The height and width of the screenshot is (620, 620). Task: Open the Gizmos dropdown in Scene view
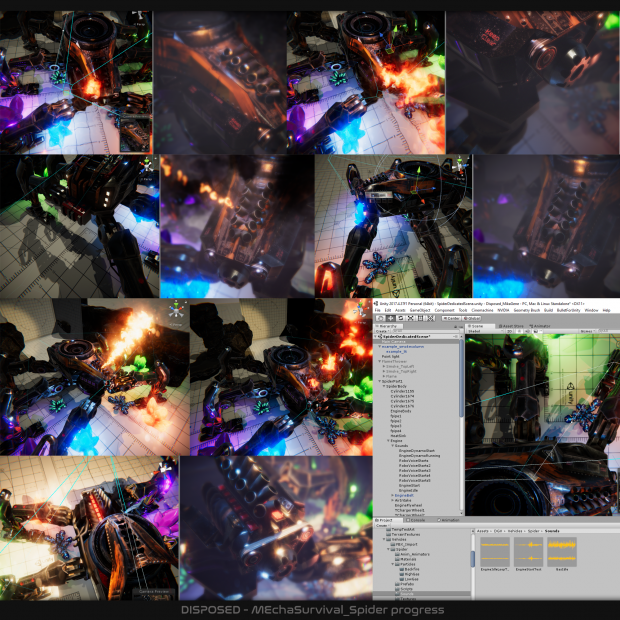pos(588,331)
